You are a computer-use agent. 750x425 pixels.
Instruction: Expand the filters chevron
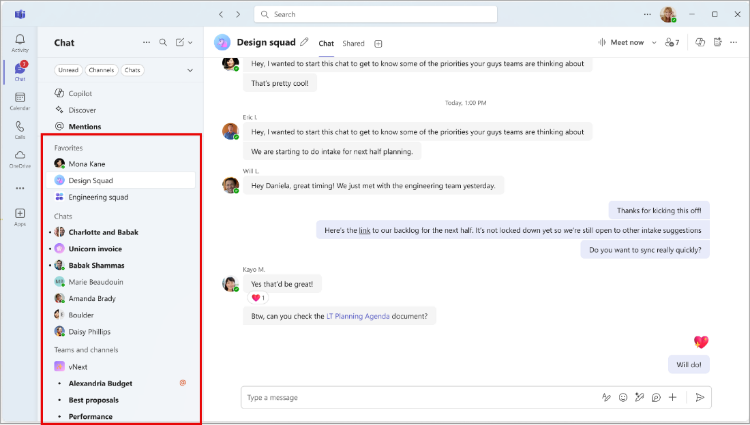(190, 70)
